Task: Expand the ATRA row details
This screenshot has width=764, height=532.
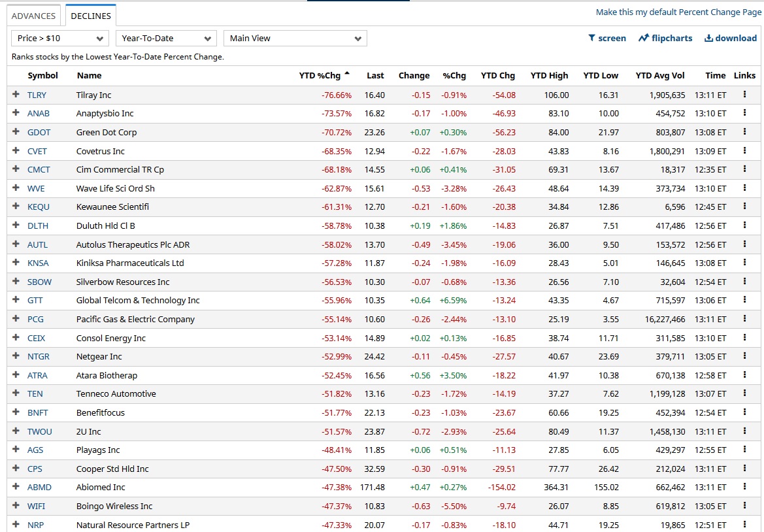Action: 16,374
